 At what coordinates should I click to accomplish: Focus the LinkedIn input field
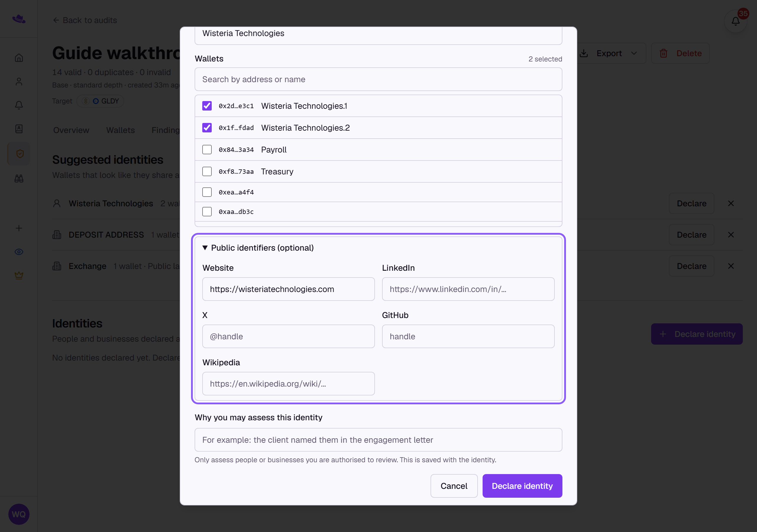tap(468, 289)
